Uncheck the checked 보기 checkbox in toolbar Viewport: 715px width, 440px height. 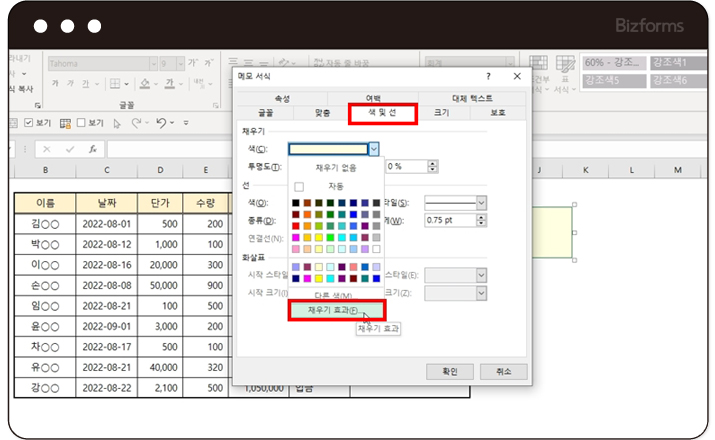[29, 123]
